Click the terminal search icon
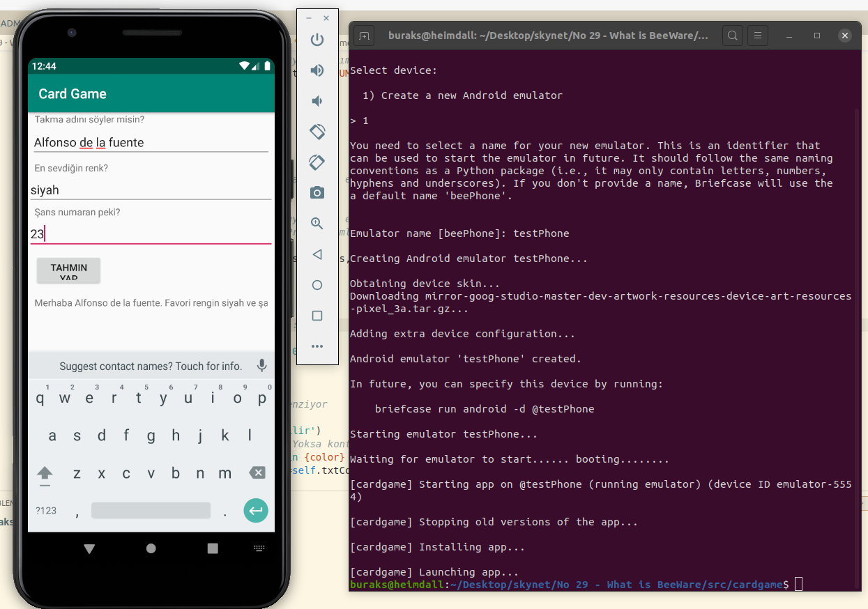 point(732,36)
